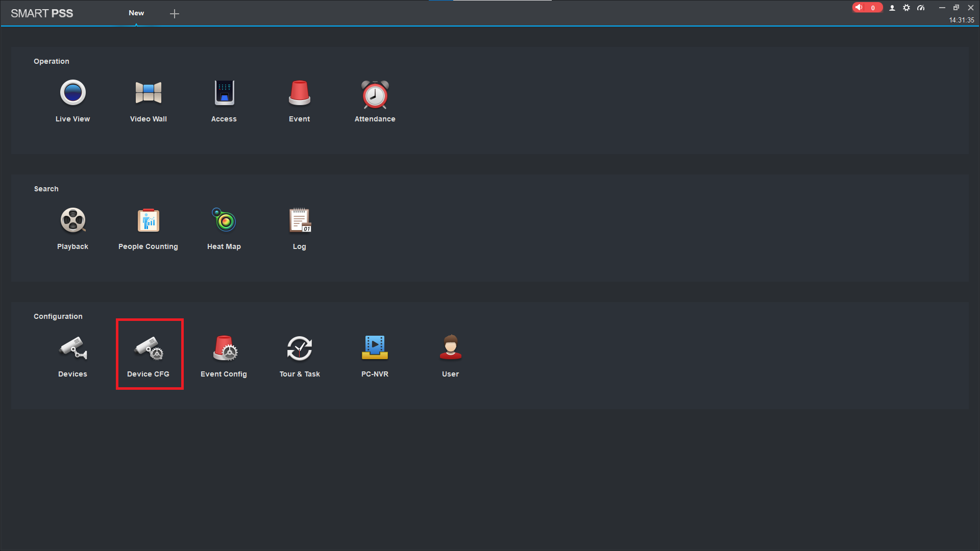Open the User management module
Image resolution: width=980 pixels, height=551 pixels.
(x=451, y=356)
